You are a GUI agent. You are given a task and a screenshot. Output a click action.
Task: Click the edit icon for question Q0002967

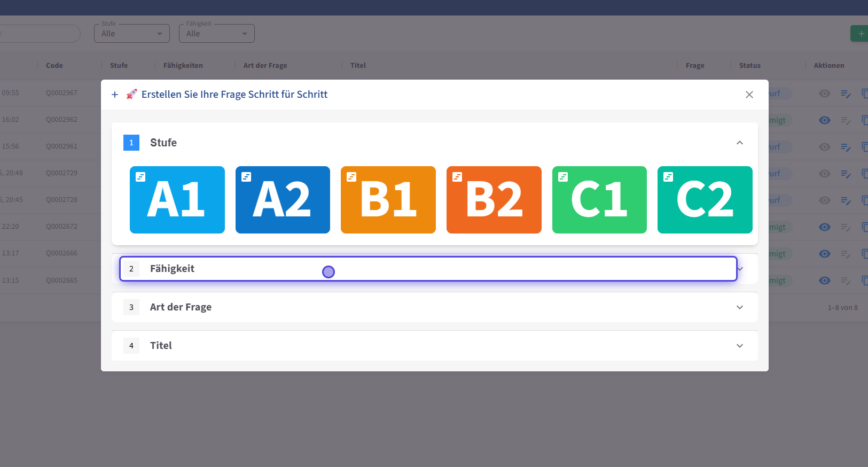tap(846, 94)
